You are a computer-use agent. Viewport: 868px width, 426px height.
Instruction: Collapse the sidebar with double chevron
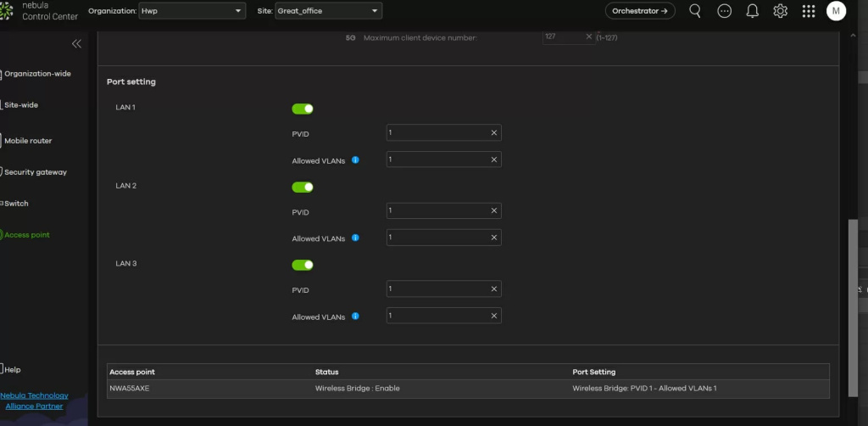click(x=76, y=43)
